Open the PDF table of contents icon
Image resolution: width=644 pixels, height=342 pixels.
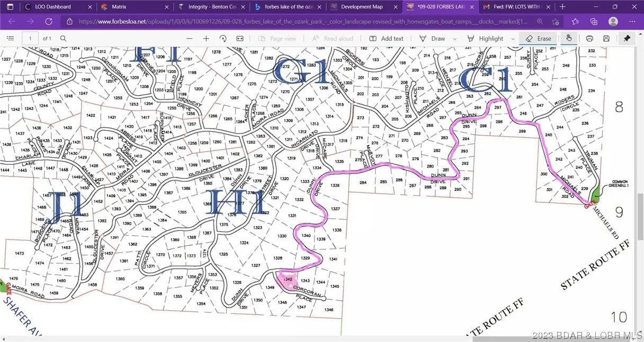10,39
